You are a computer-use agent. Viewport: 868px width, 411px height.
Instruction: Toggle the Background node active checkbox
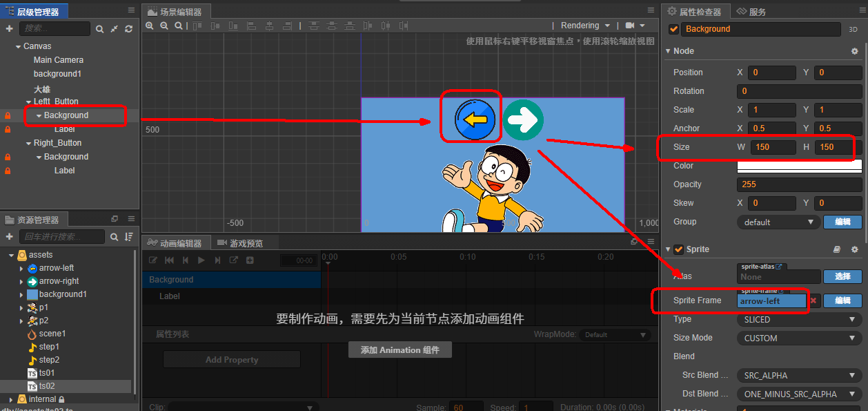pos(674,29)
